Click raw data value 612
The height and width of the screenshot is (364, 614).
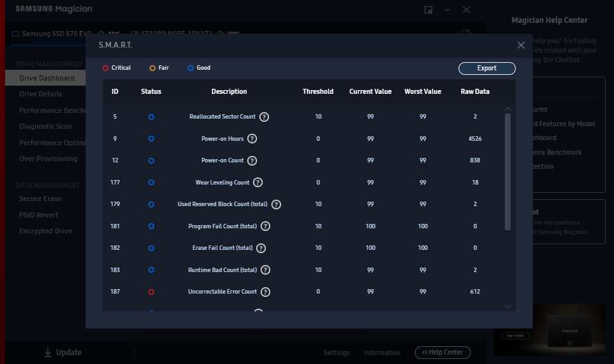(475, 292)
